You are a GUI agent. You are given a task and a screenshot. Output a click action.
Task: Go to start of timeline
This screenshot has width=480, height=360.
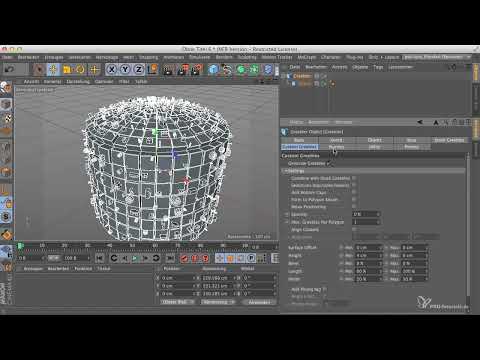point(99,258)
